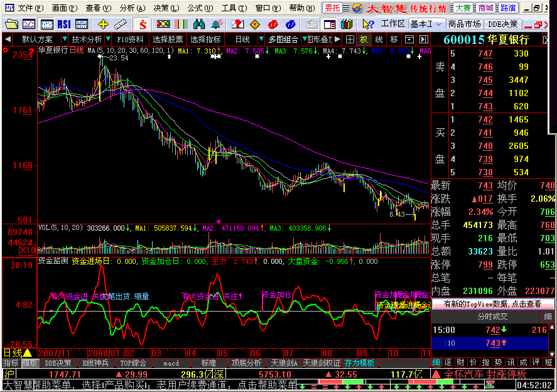Toggle 价 price view
This screenshot has height=392, width=557.
[473, 362]
